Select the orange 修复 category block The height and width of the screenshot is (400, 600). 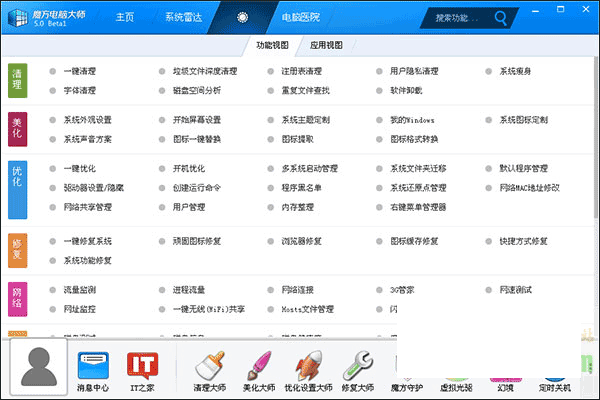pos(18,250)
